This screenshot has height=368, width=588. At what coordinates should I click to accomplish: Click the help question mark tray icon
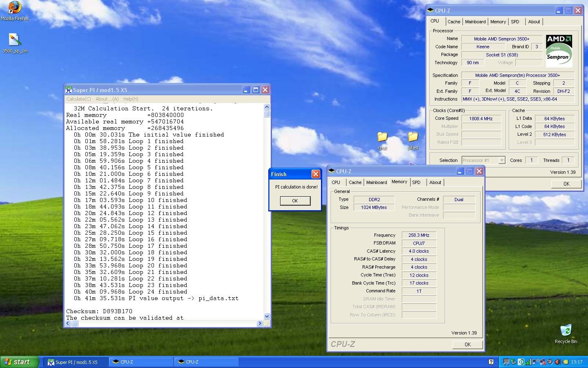point(491,362)
